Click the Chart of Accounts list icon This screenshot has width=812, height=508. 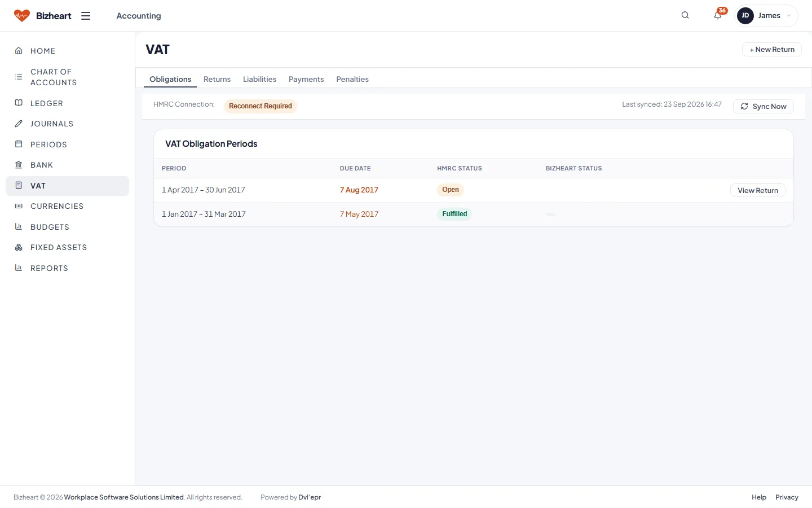[x=19, y=77]
